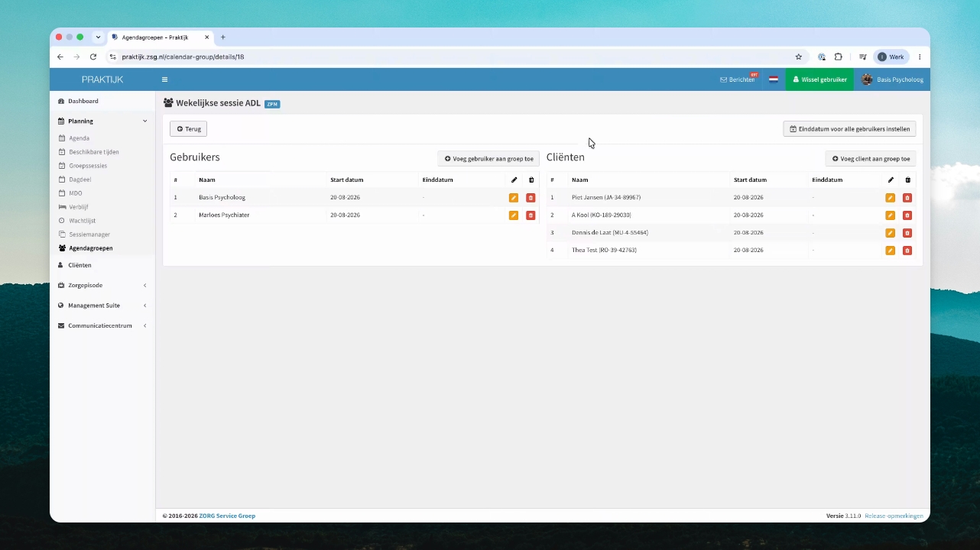This screenshot has height=550, width=980.
Task: Edit the Thea Test client row
Action: click(890, 251)
